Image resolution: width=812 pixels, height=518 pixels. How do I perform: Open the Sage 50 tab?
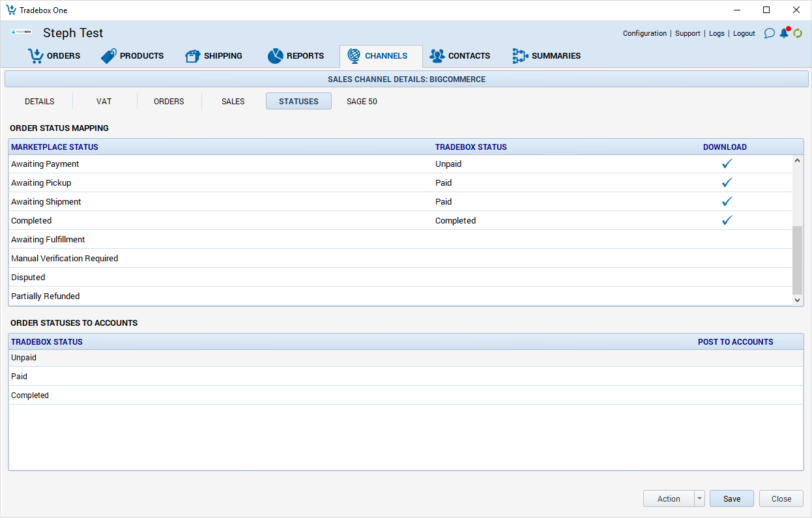pos(362,102)
